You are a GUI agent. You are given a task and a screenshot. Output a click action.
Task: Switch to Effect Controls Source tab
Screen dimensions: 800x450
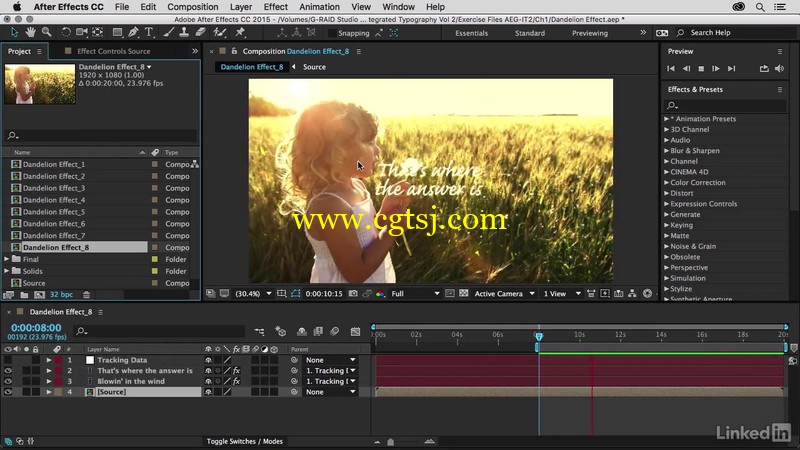pos(113,51)
